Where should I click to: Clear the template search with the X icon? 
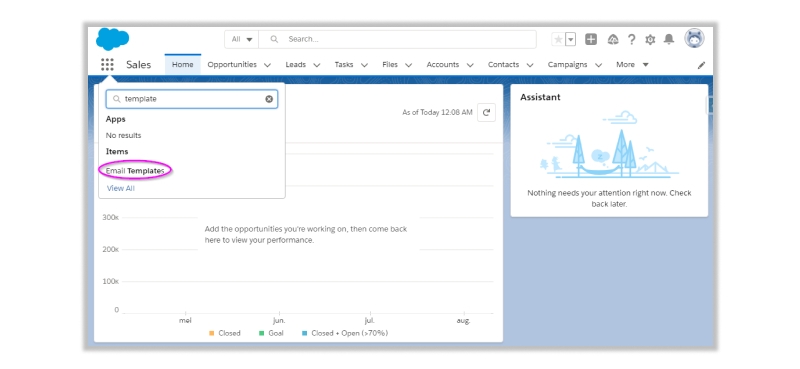pos(269,99)
